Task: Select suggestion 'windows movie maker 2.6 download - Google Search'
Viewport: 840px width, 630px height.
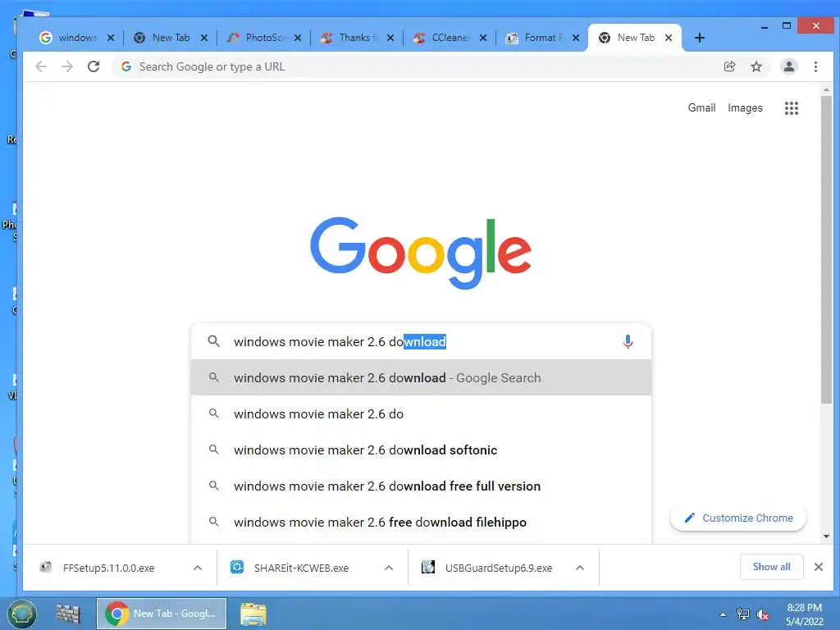Action: (421, 377)
